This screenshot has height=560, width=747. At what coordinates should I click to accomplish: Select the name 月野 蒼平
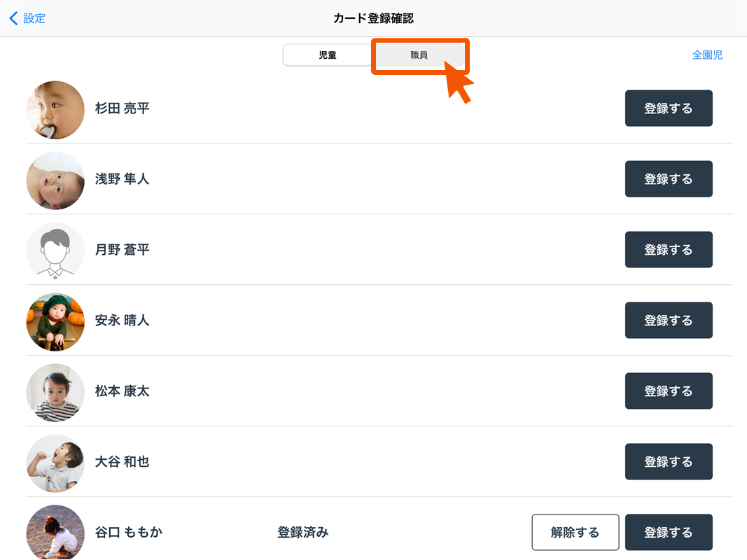123,250
